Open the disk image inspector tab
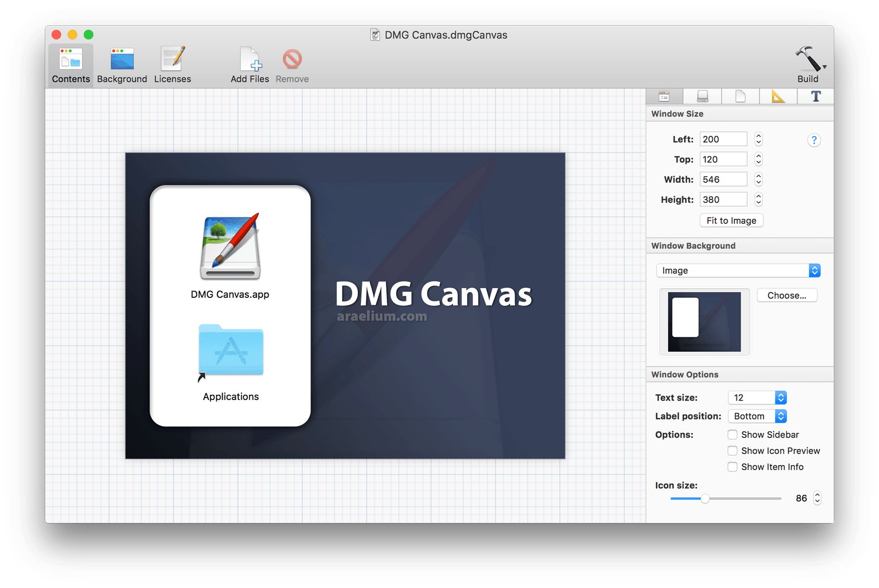879x588 pixels. pos(702,96)
